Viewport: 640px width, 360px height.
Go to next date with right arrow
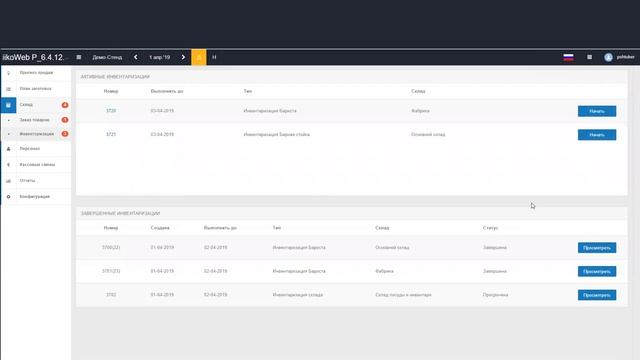point(183,57)
